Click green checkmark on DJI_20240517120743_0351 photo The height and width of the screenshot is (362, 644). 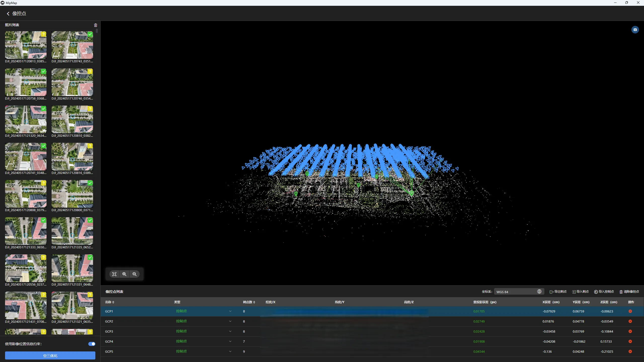90,34
